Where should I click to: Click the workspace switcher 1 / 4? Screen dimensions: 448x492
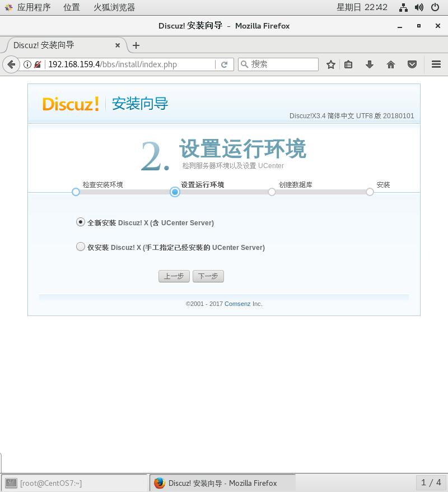click(431, 482)
